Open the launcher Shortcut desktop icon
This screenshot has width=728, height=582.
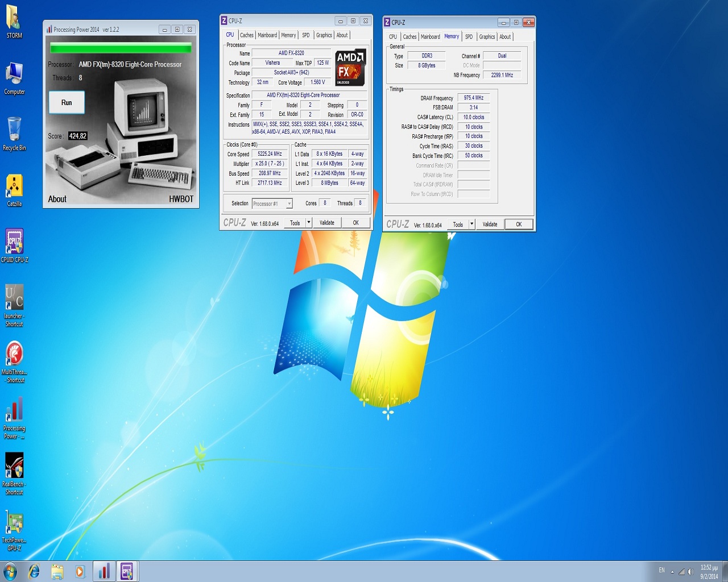point(14,306)
